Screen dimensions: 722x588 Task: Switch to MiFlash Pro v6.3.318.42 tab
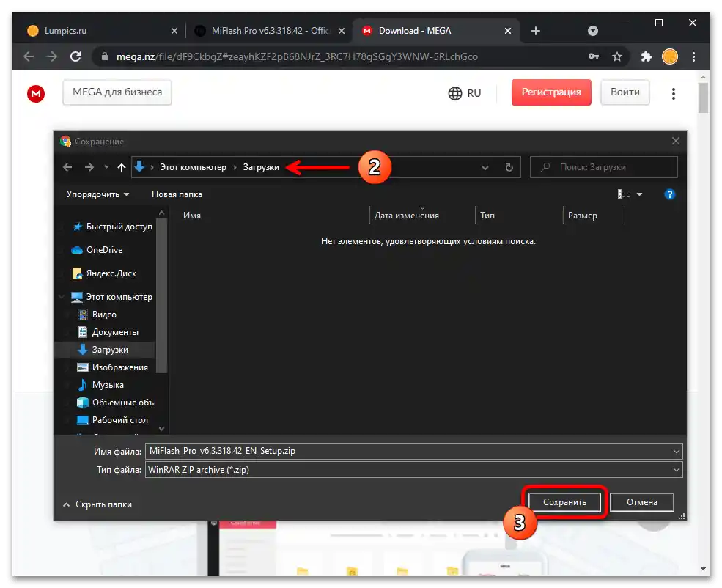click(x=269, y=31)
